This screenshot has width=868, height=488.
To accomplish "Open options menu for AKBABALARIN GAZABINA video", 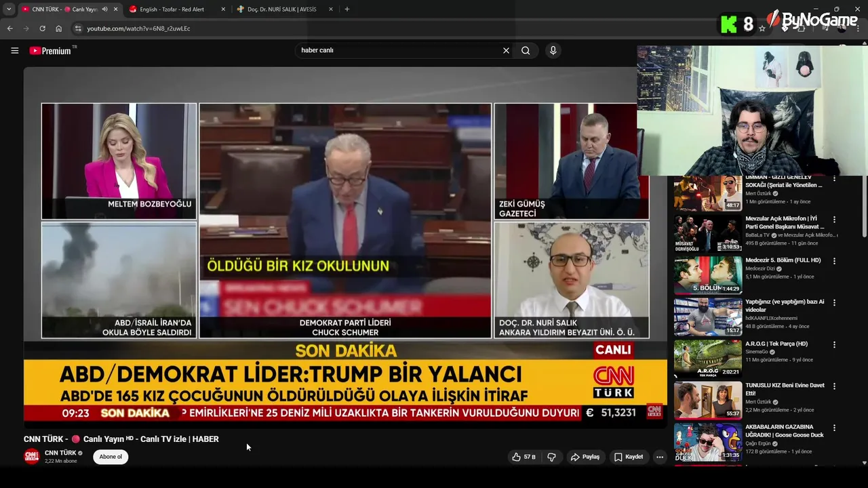I will pos(834,428).
